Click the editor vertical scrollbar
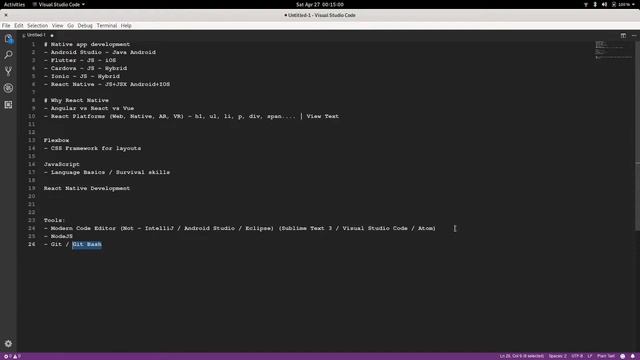 637,135
